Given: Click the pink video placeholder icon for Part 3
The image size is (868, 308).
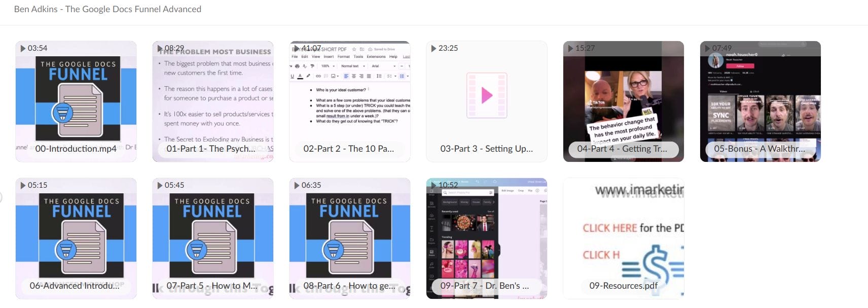Looking at the screenshot, I should (x=487, y=95).
